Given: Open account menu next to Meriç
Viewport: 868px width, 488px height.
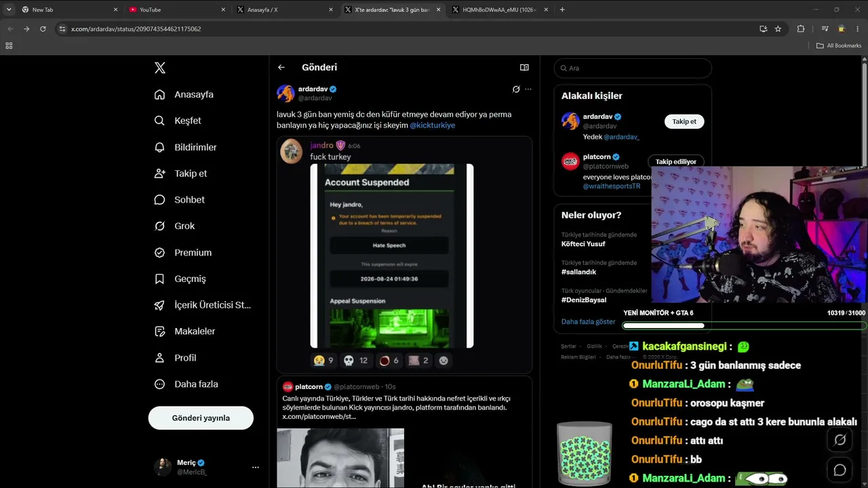Looking at the screenshot, I should (255, 467).
